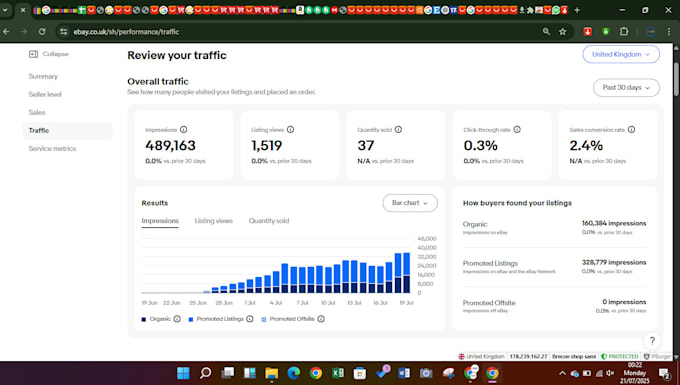The width and height of the screenshot is (680, 385).
Task: Click the 19 Jul bar in chart
Action: 406,273
